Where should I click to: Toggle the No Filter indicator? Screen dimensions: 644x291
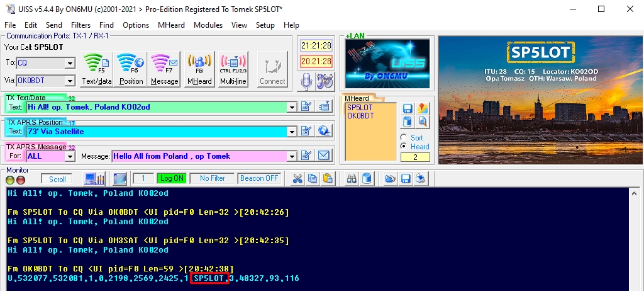pyautogui.click(x=213, y=179)
